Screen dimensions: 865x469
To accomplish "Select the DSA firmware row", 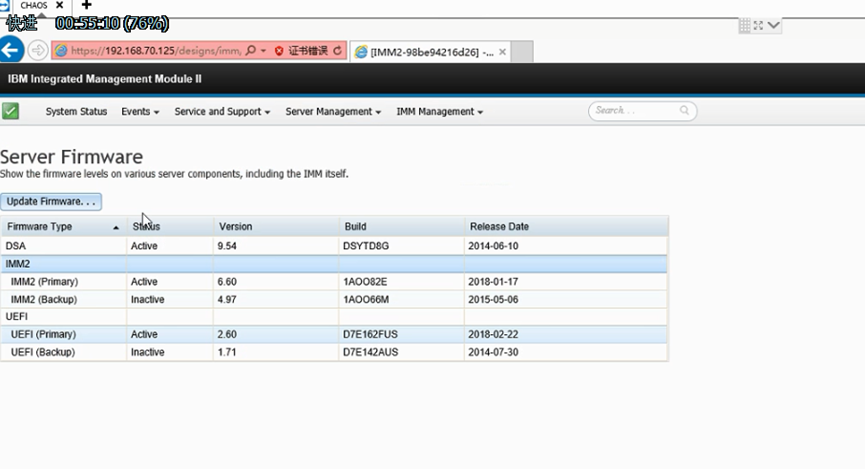I will pos(334,246).
